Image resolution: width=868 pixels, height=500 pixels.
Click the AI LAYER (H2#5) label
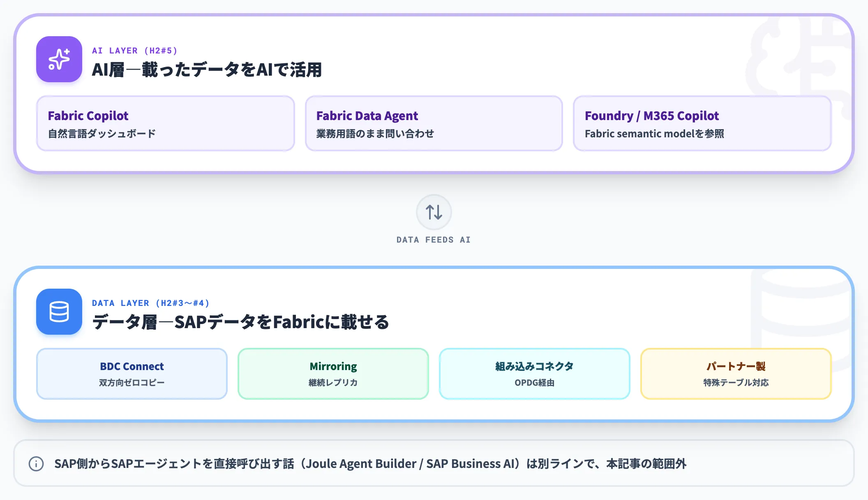point(135,51)
